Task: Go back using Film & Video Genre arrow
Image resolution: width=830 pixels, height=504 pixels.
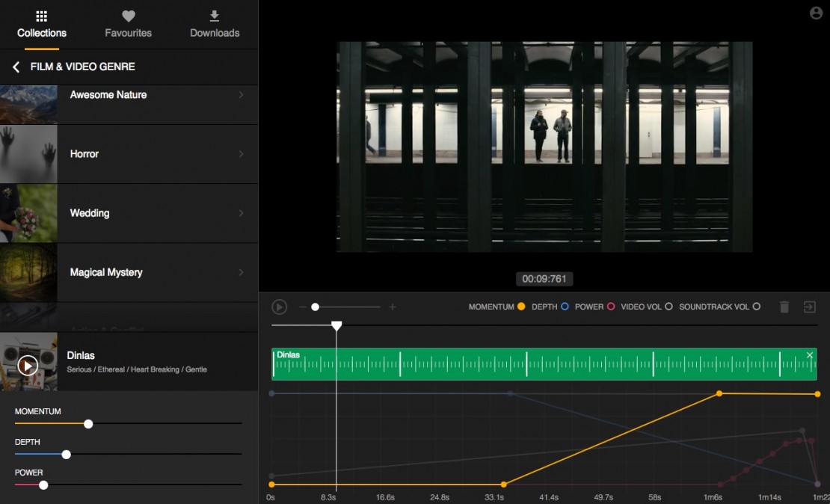Action: pyautogui.click(x=16, y=67)
